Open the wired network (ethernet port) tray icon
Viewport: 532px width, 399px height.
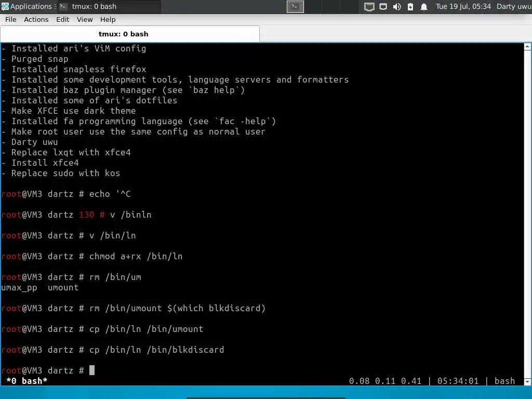pos(369,7)
